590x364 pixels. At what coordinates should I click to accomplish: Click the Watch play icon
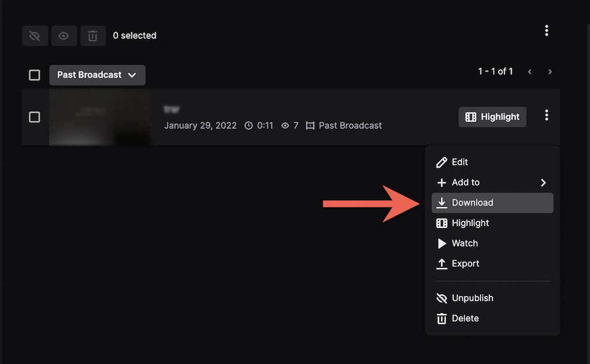point(441,243)
